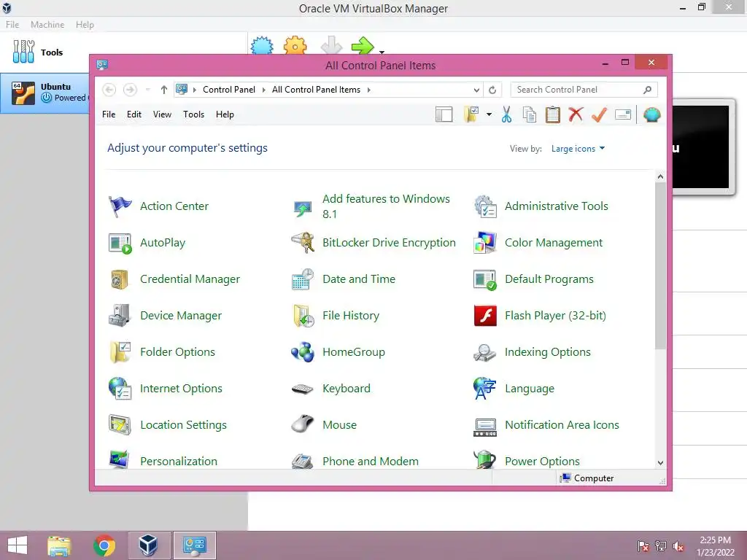
Task: Click the Back navigation arrow
Action: pos(109,90)
